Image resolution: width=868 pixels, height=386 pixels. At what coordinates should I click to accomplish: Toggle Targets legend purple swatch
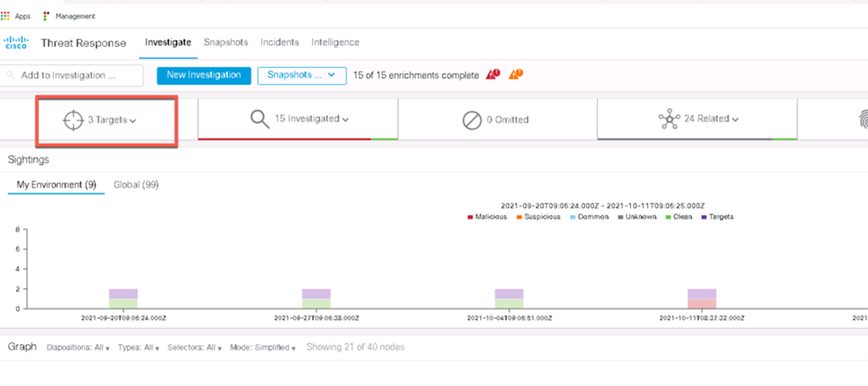pyautogui.click(x=704, y=216)
